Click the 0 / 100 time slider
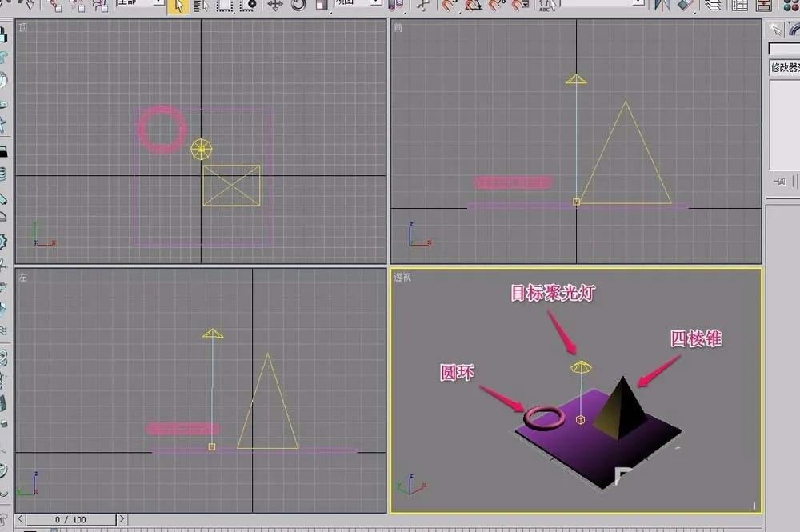Screen dimensions: 800x532 (x=71, y=520)
